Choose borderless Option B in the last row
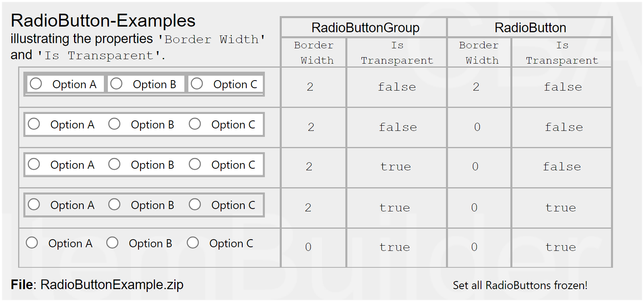 (112, 243)
